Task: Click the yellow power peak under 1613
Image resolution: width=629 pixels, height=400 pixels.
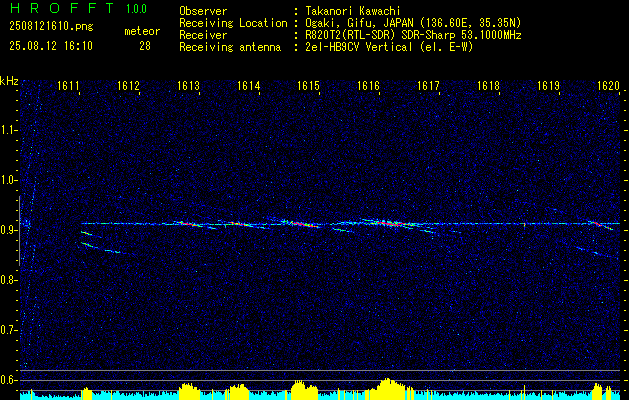Action: pos(189,391)
